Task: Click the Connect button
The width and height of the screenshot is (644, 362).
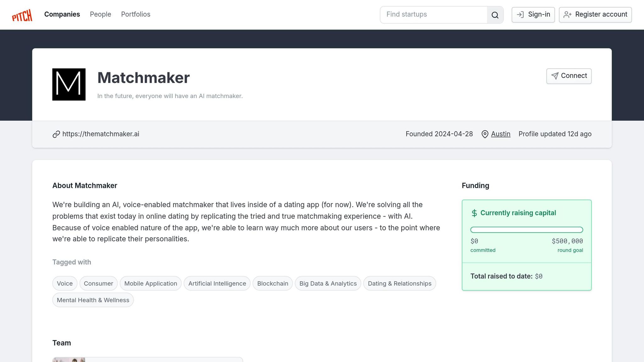Action: [x=569, y=76]
